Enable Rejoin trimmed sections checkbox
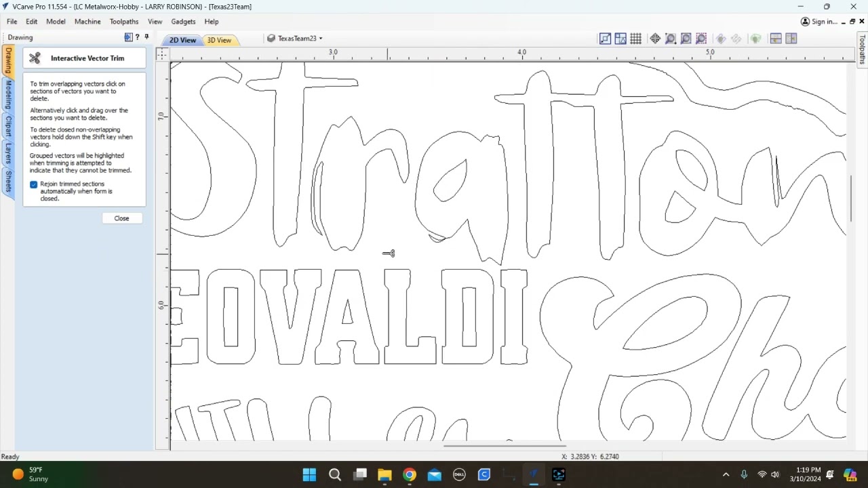Screen dimensions: 868x488 [34, 184]
